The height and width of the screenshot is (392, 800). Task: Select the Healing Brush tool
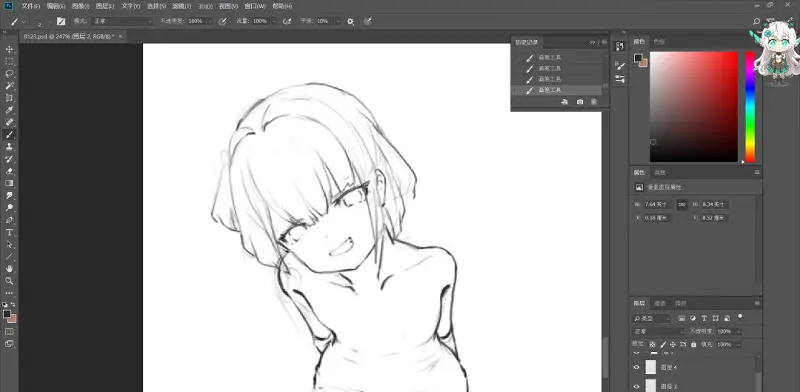coord(9,122)
